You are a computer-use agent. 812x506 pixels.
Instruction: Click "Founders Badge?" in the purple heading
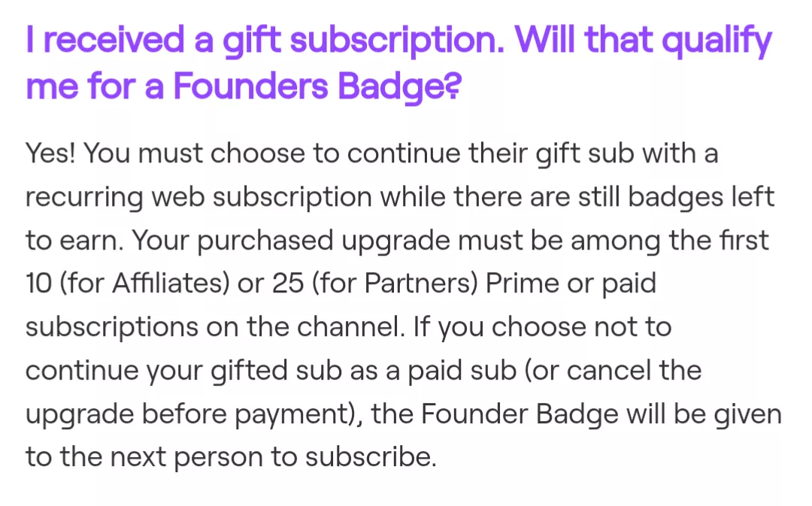(x=317, y=86)
